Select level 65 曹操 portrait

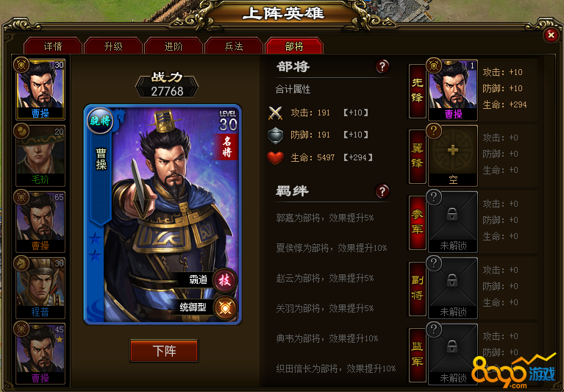click(40, 222)
